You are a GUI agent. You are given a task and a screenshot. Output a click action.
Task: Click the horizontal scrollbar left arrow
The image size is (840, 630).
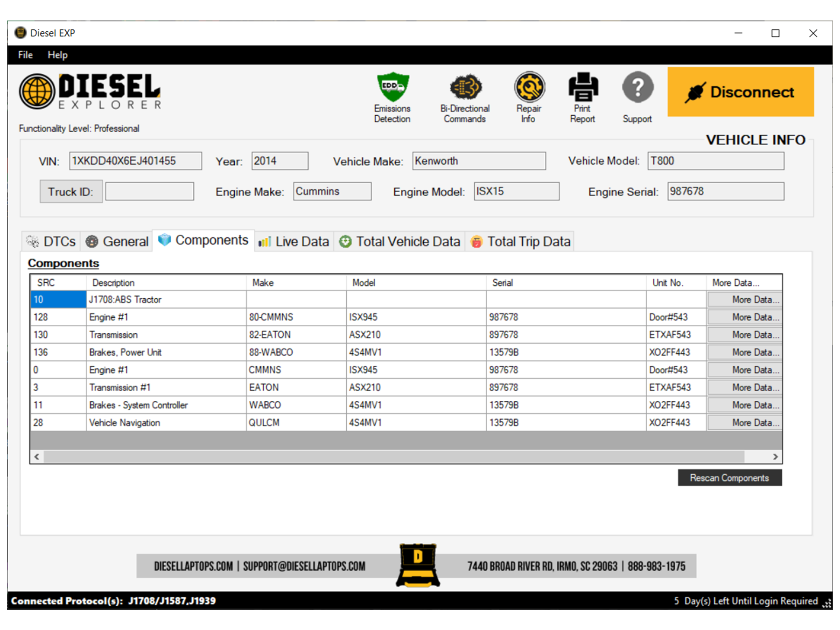click(x=37, y=456)
